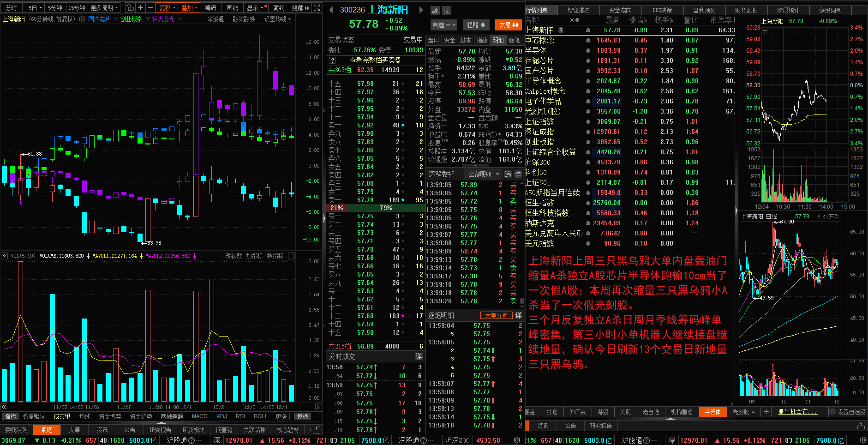Toggle 融资融券 overlay on chart
The height and width of the screenshot is (445, 868).
[x=244, y=19]
